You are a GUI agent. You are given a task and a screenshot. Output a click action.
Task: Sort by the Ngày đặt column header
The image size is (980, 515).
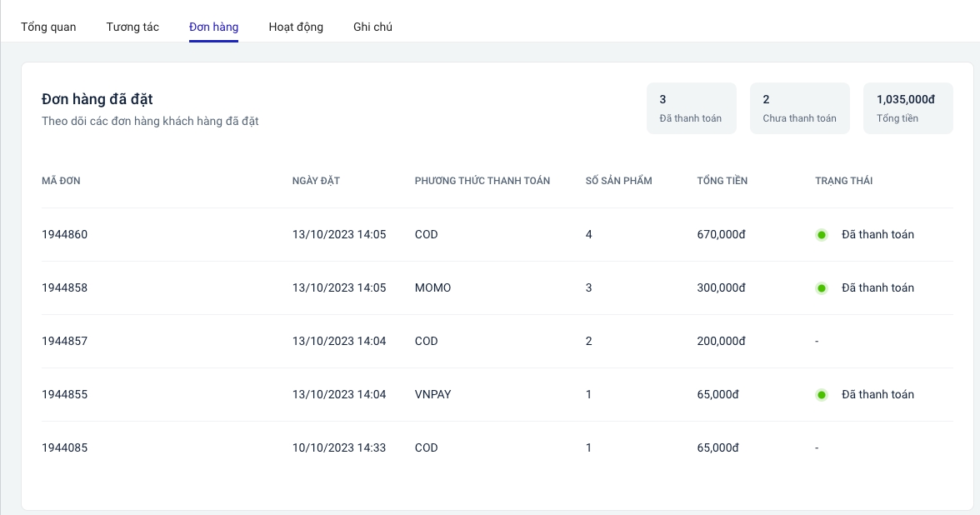point(316,181)
